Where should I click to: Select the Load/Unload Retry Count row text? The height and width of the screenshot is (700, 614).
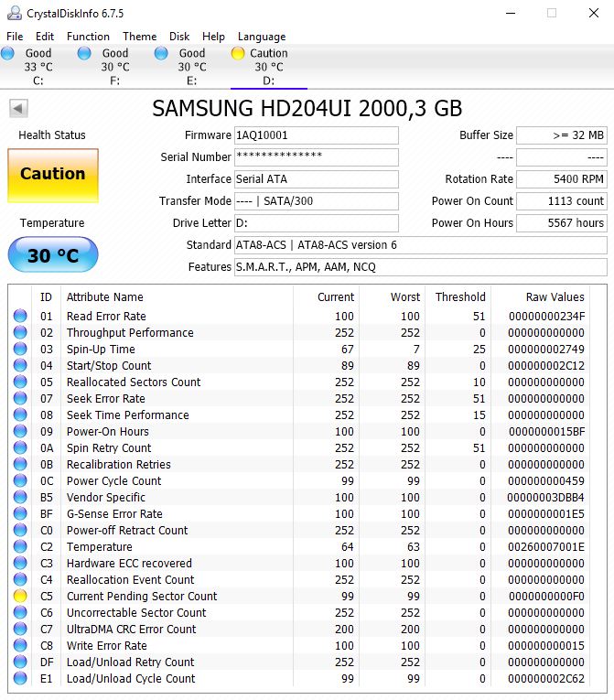point(130,662)
